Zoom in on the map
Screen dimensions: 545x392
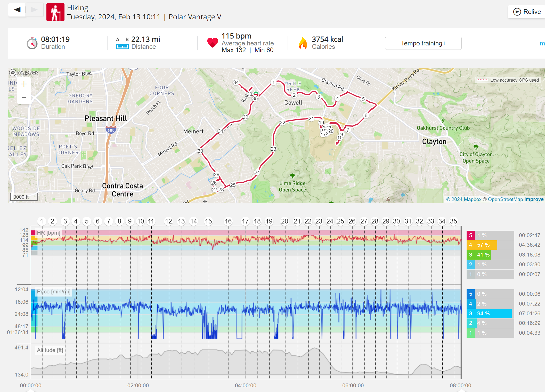tap(24, 84)
